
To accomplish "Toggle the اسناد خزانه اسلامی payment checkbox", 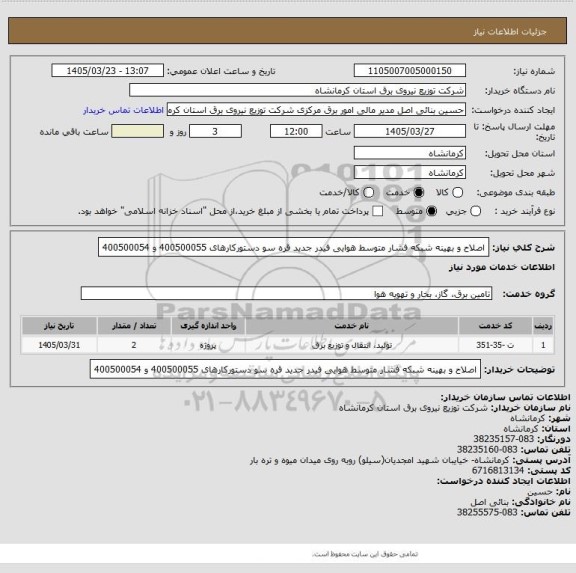I will coord(378,211).
